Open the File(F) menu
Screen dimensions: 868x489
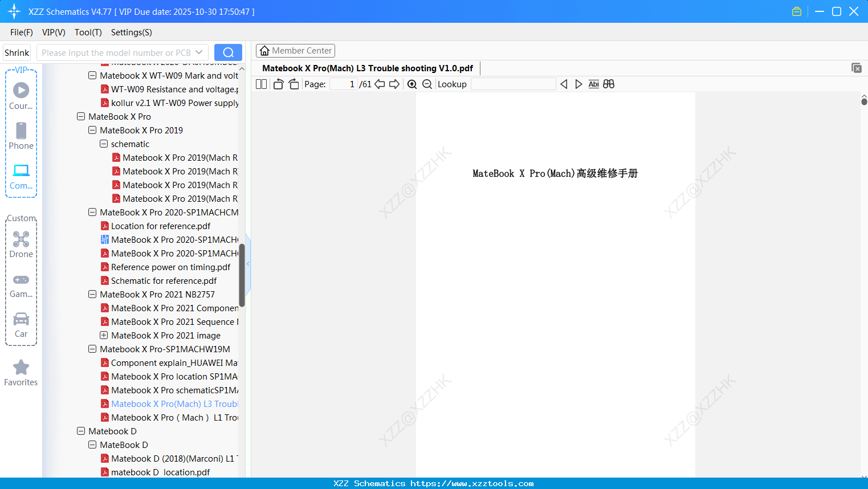pyautogui.click(x=22, y=32)
